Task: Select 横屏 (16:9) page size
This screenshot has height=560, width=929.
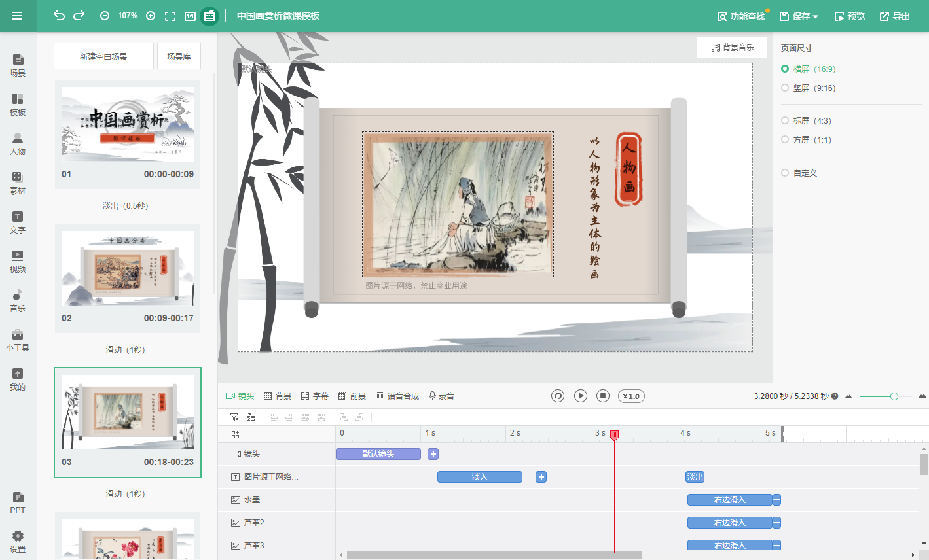Action: pyautogui.click(x=808, y=69)
